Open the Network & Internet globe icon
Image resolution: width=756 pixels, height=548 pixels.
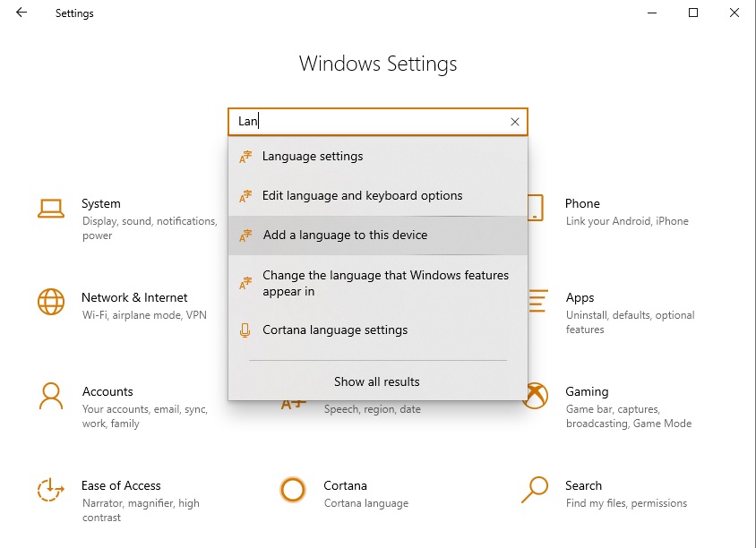pos(51,302)
